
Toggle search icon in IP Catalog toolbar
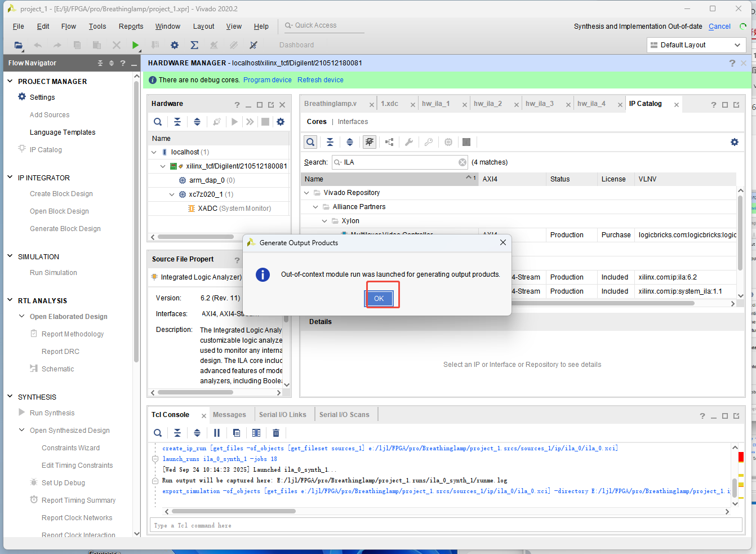310,142
